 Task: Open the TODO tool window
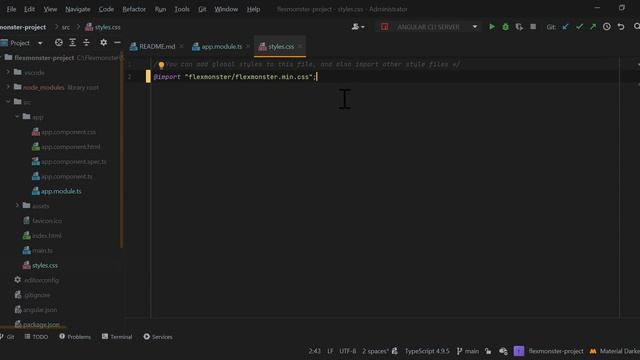[x=36, y=337]
